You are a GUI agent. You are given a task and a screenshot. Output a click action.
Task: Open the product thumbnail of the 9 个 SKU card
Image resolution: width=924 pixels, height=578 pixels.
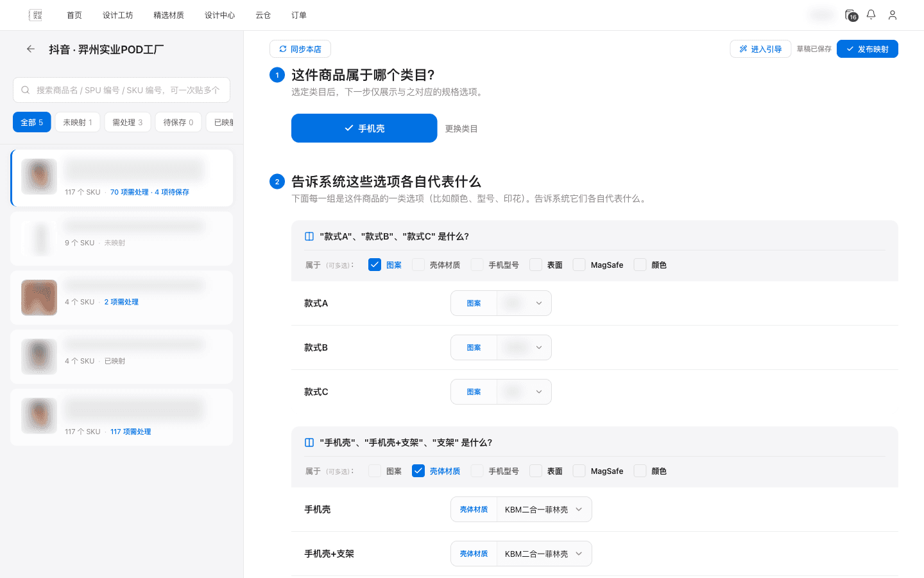(39, 238)
